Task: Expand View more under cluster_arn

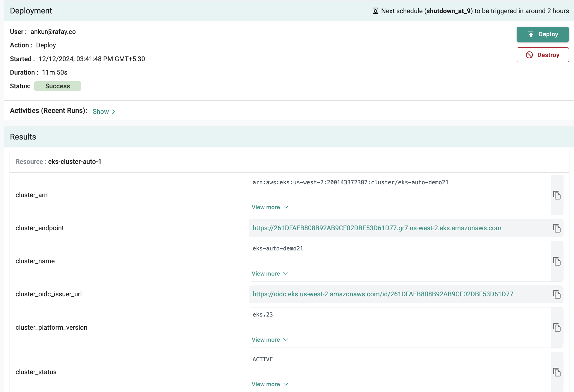Action: (x=270, y=207)
